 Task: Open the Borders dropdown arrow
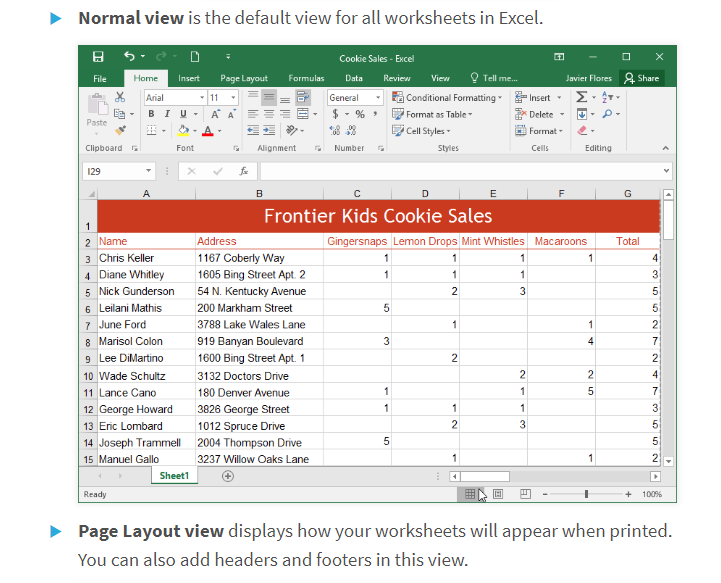click(x=164, y=131)
